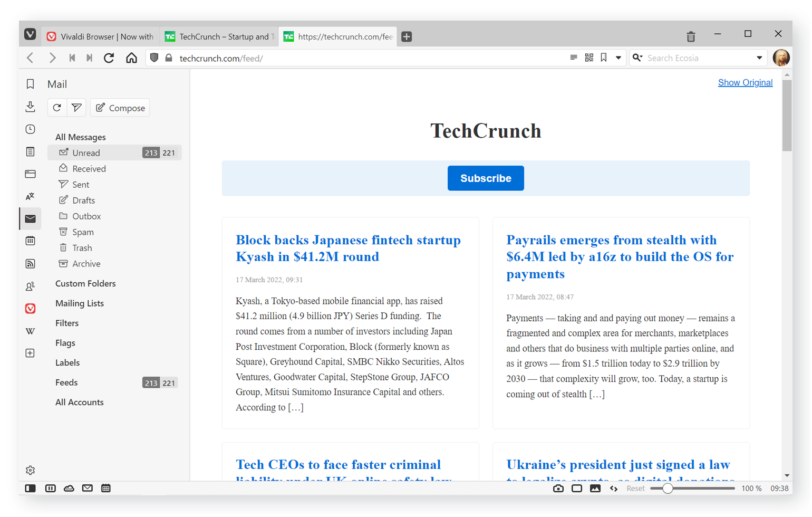The height and width of the screenshot is (517, 812).
Task: Click the QR code icon in address bar
Action: tap(589, 58)
